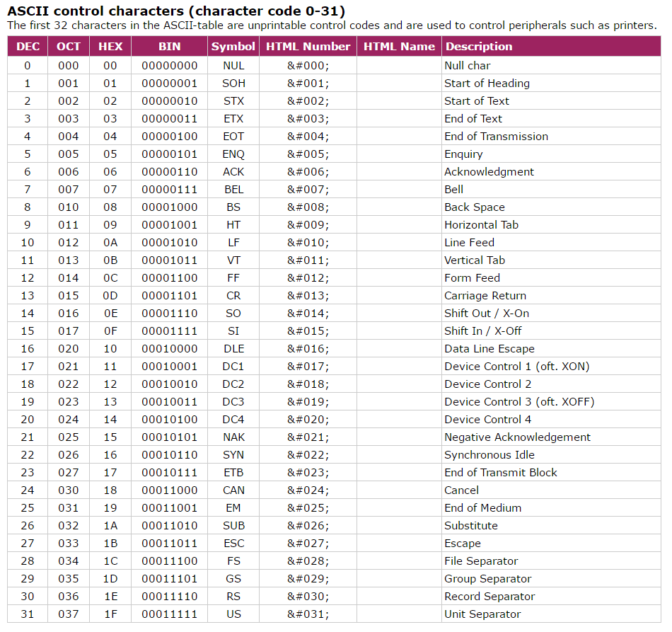Screen dimensions: 672x632
Task: Click the 'Back Space' description
Action: pos(475,207)
